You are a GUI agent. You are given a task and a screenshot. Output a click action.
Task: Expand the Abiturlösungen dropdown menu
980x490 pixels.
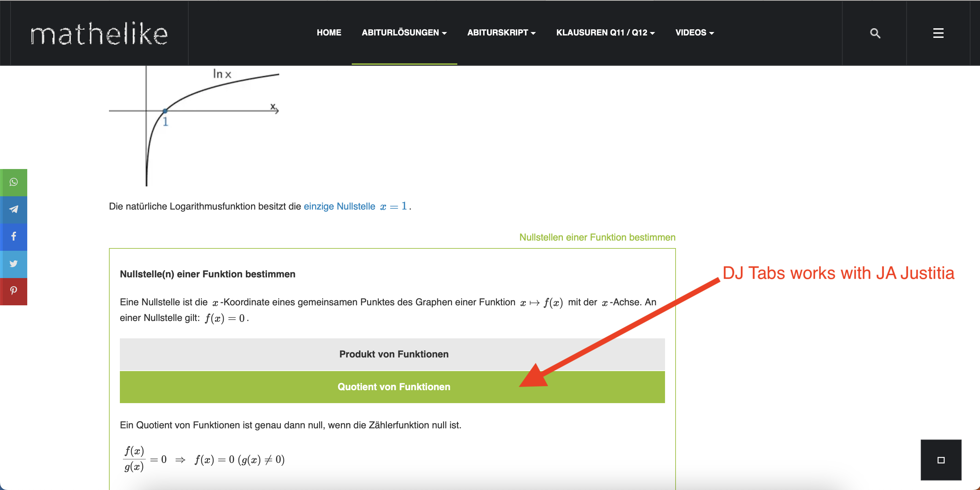(x=404, y=33)
